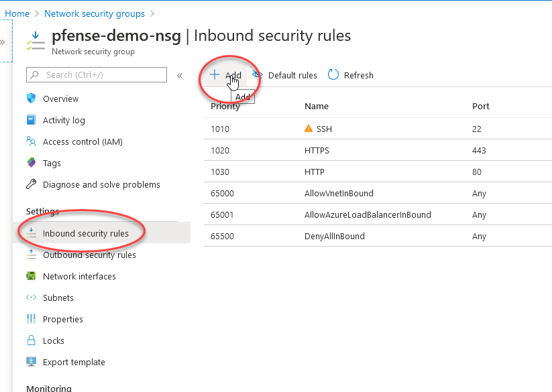Screen dimensions: 552x392
Task: Click the Default rules button label
Action: point(292,75)
